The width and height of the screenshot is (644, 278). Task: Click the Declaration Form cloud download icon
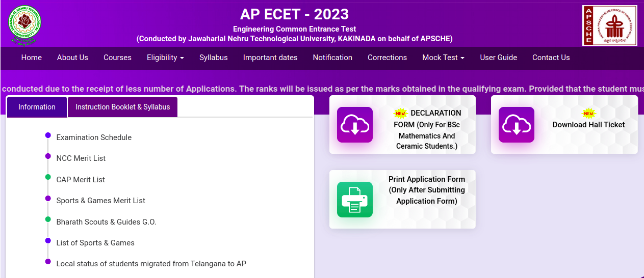tap(355, 125)
